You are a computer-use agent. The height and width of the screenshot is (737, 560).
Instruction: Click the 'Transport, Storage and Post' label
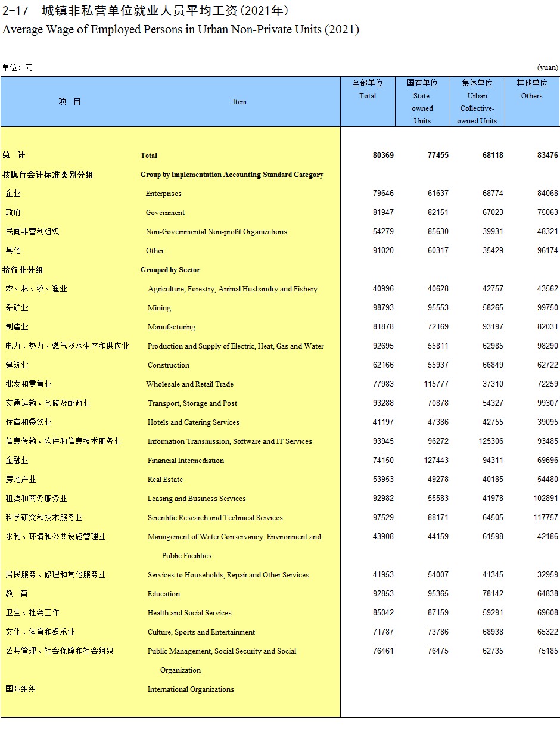(x=192, y=403)
